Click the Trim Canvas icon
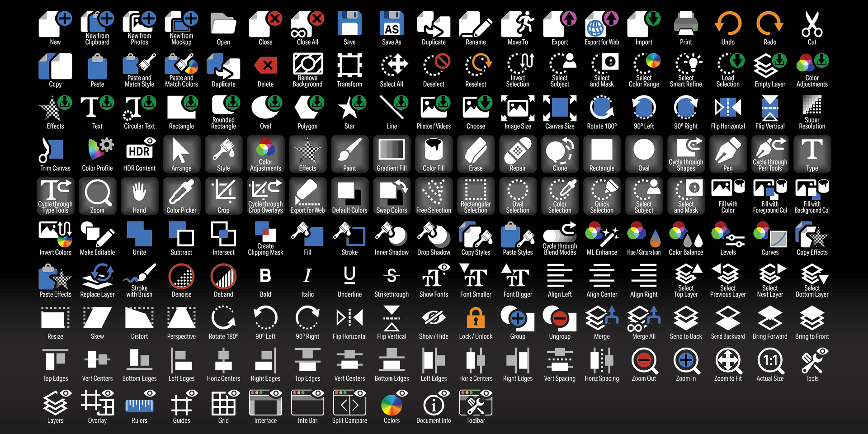The height and width of the screenshot is (434, 868). [x=51, y=150]
